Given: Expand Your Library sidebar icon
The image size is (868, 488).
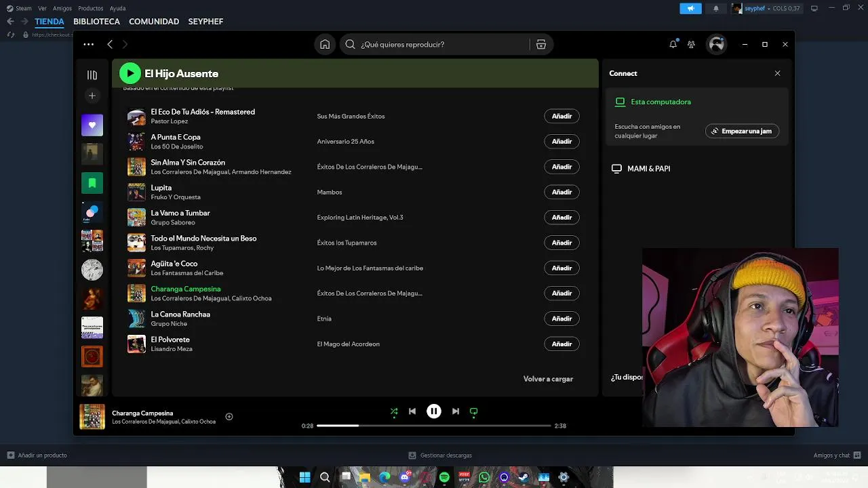Looking at the screenshot, I should click(92, 75).
